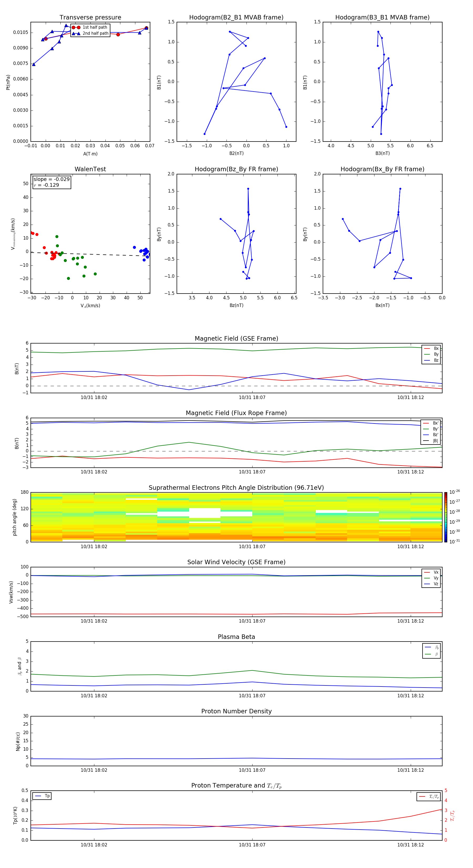Select the "1st half path" legend entry
Viewport: 473px width, 868px height.
pos(90,27)
